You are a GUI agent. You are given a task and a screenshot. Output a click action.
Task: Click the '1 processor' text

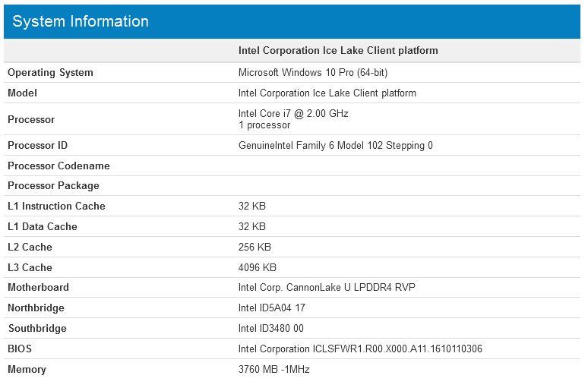tap(264, 125)
